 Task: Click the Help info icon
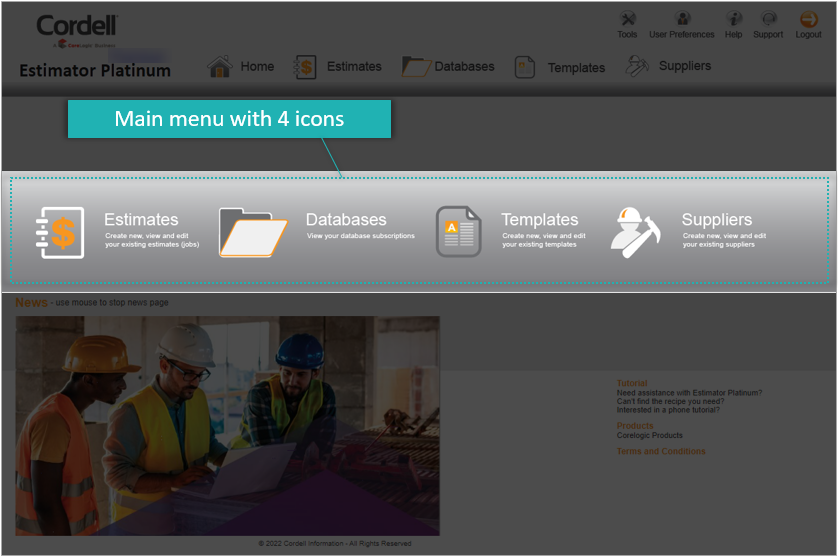click(734, 19)
